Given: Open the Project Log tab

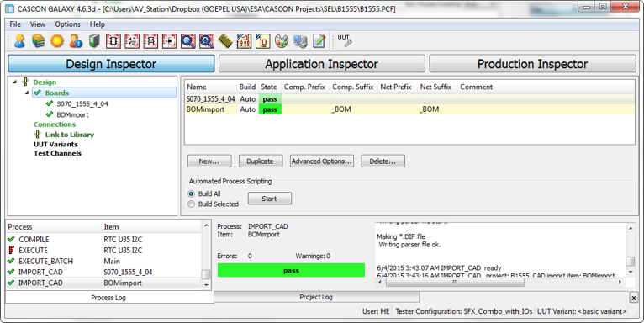Looking at the screenshot, I should [x=316, y=297].
